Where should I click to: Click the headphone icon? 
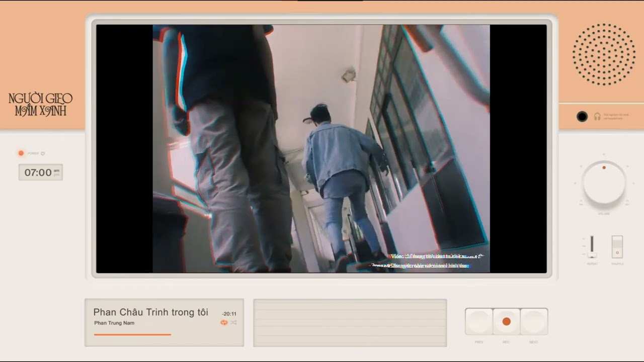click(x=597, y=117)
